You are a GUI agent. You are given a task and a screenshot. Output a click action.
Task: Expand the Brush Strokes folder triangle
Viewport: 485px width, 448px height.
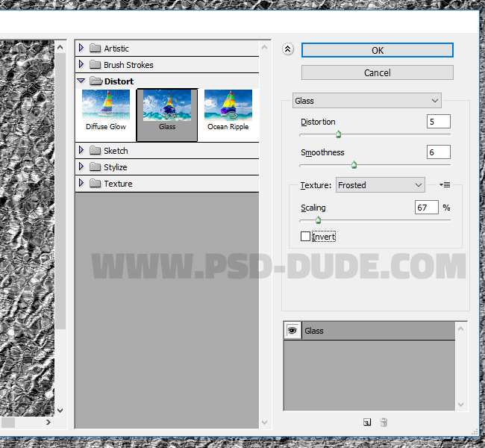click(81, 64)
